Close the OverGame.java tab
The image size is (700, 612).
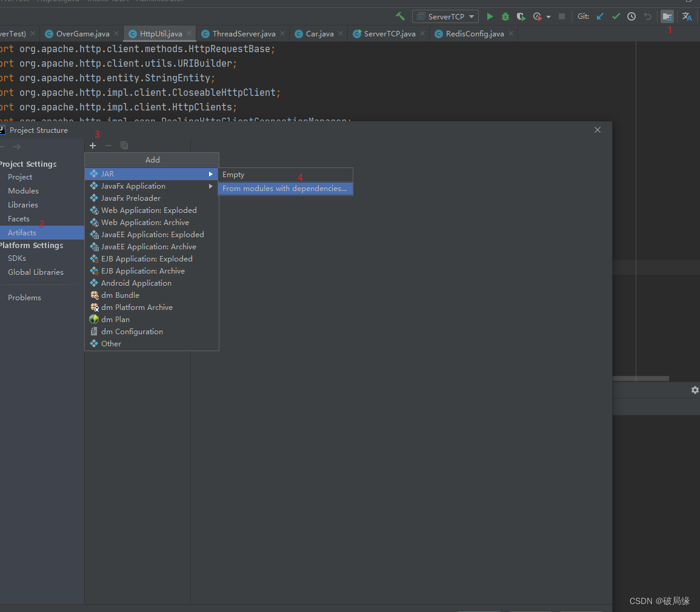116,33
